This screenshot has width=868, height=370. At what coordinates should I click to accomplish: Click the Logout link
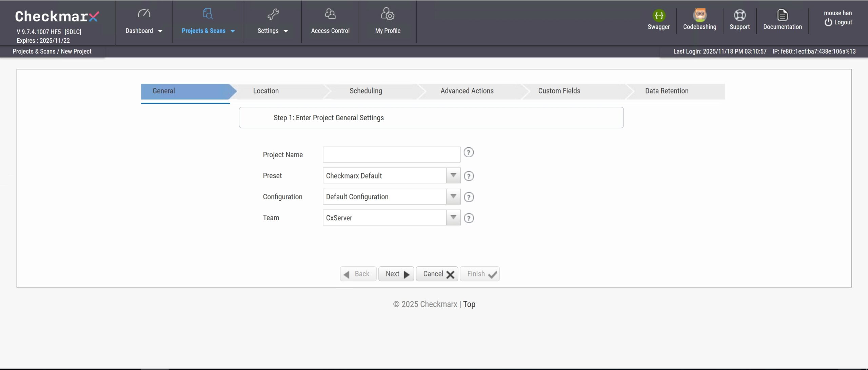point(839,22)
